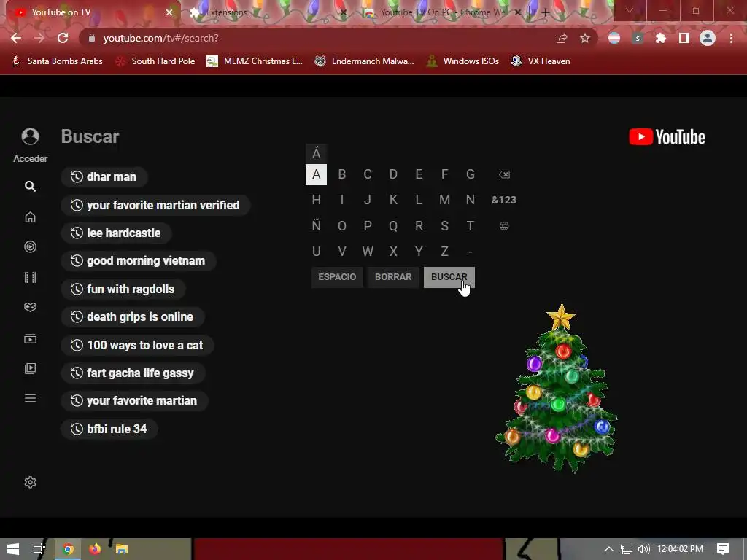Tap the hyphen key on keyboard
The height and width of the screenshot is (560, 747).
coord(471,252)
